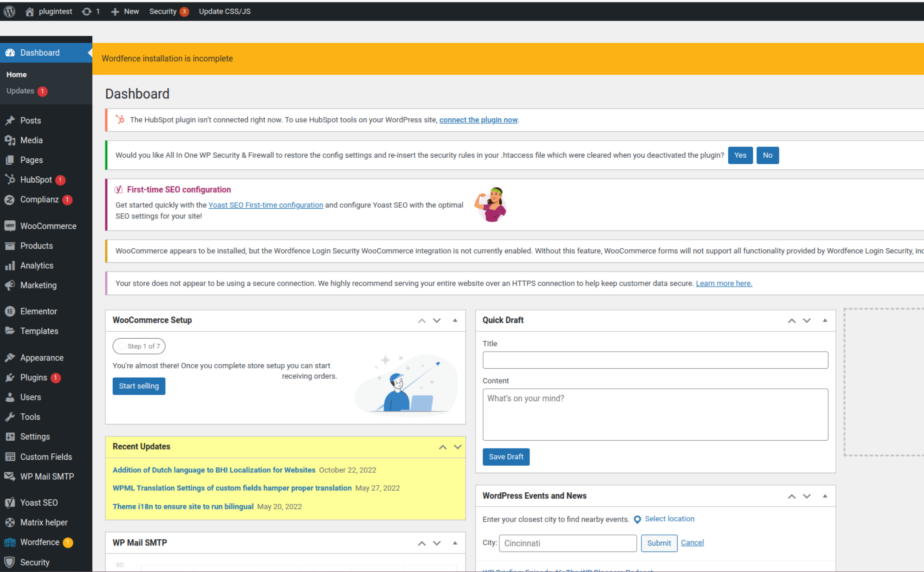Click the Dashboard gauge icon in the sidebar

point(10,53)
